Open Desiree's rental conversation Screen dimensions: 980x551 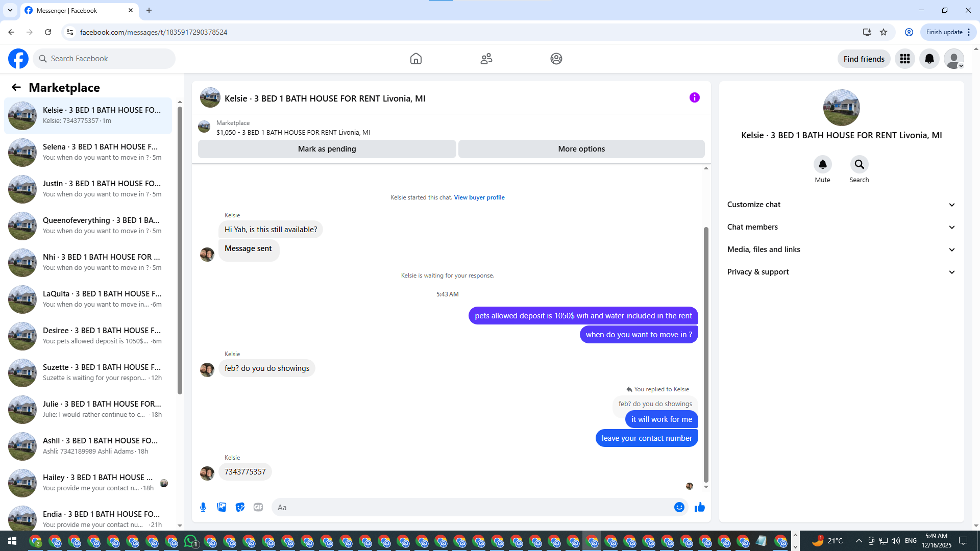(x=88, y=336)
